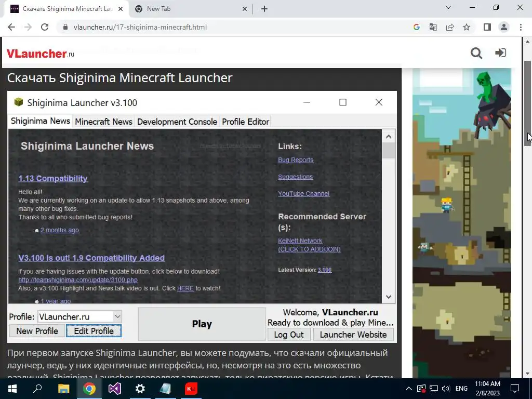Open the Chrome side panel

click(487, 27)
